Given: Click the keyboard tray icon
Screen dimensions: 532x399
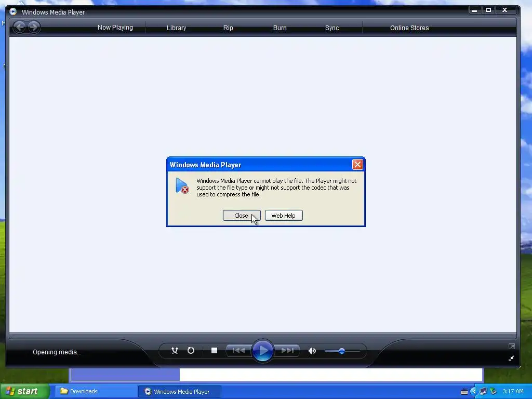Looking at the screenshot, I should 464,392.
